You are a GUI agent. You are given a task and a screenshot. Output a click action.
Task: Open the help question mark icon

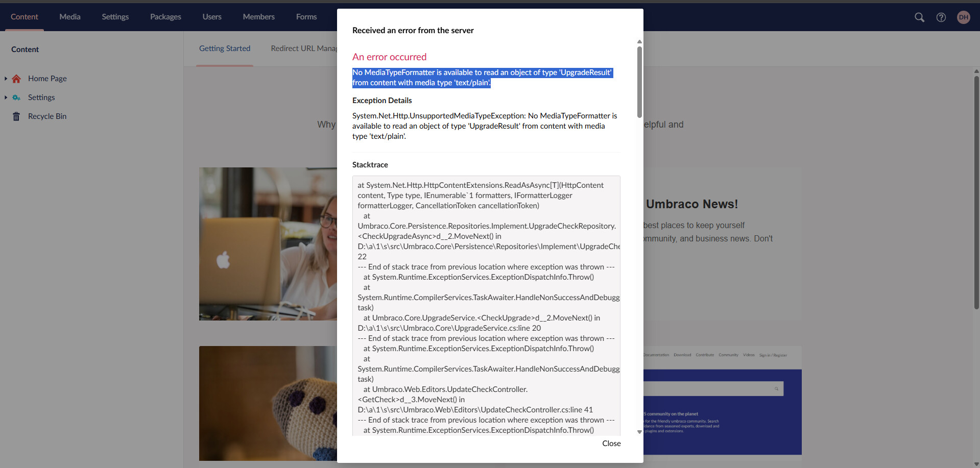[941, 17]
